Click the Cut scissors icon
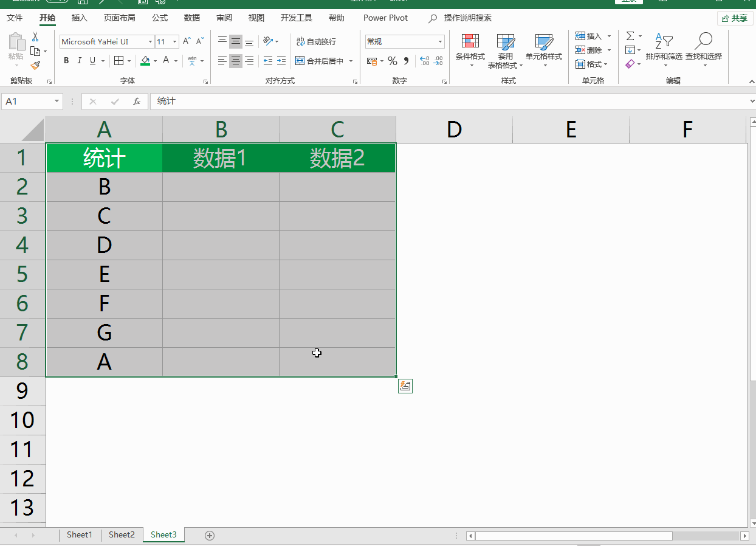Screen dimensions: 756x546 [35, 38]
